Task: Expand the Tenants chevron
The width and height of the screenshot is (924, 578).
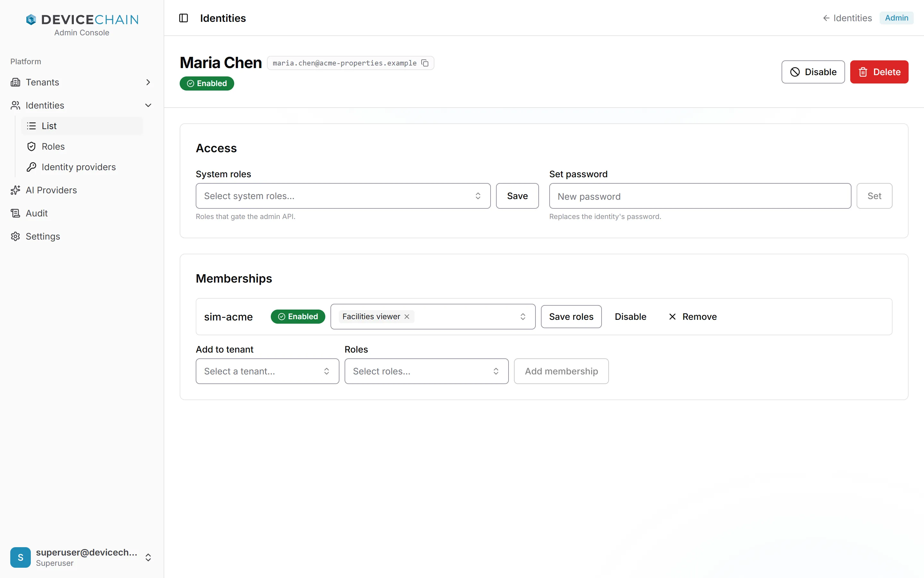Action: click(x=148, y=82)
